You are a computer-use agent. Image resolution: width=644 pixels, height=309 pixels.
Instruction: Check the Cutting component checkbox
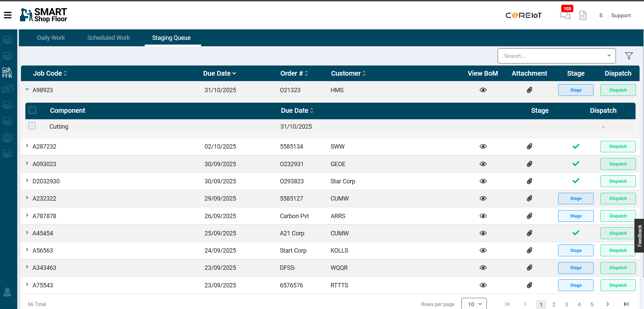(x=32, y=125)
